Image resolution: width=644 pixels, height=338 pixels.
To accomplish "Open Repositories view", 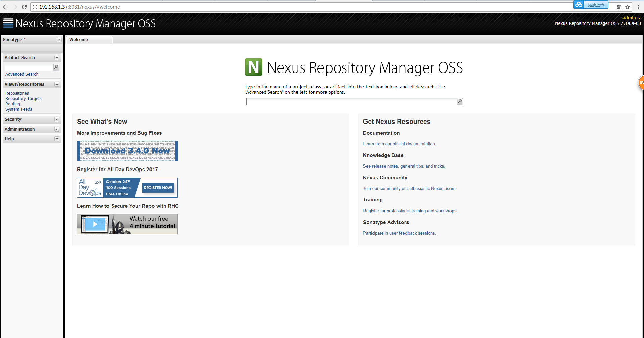I will [x=17, y=93].
